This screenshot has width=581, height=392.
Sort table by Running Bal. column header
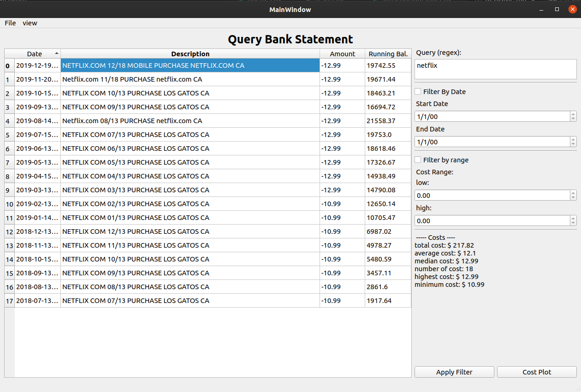coord(388,54)
